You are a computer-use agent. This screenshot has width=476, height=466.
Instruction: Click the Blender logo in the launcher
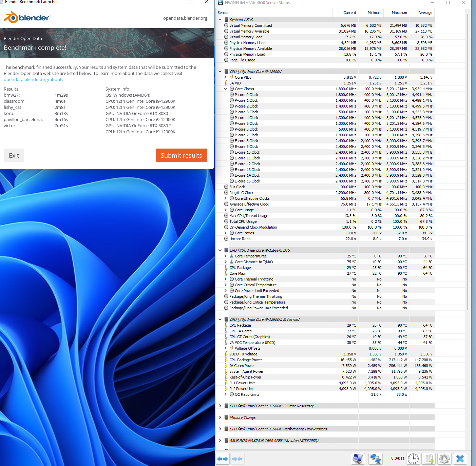coord(27,17)
